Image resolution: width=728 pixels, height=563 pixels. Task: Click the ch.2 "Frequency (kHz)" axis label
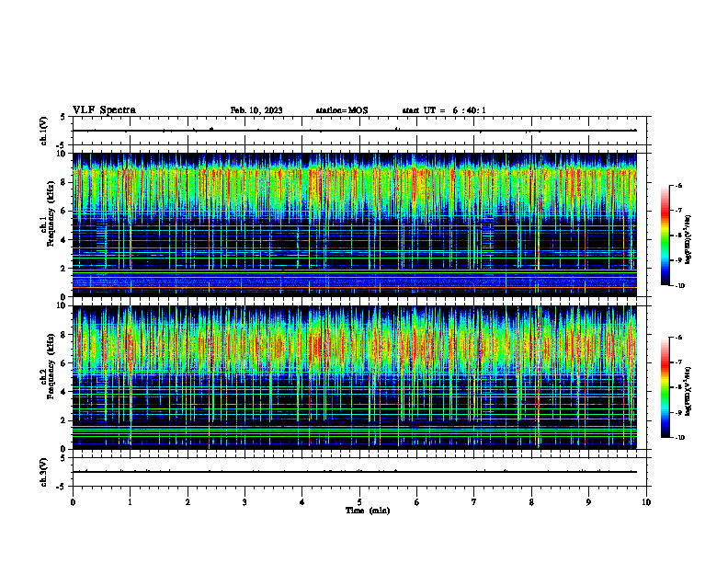pyautogui.click(x=51, y=366)
